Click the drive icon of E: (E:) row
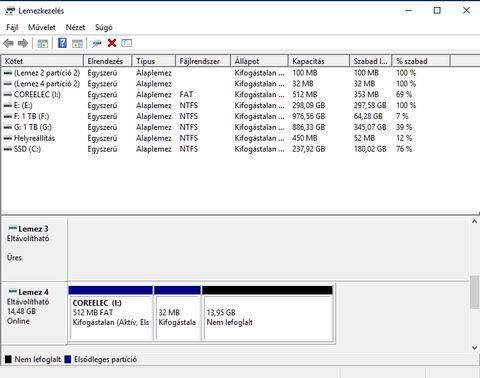Image resolution: width=480 pixels, height=378 pixels. coord(8,106)
